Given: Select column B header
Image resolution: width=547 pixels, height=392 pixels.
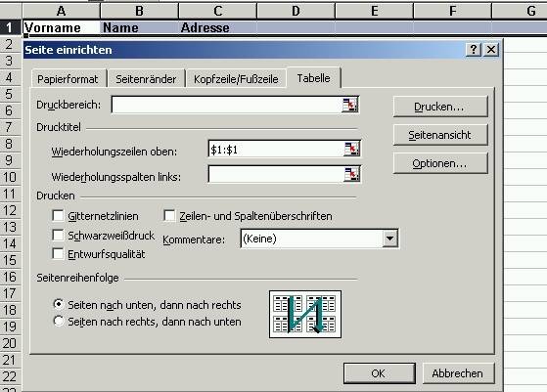Looking at the screenshot, I should [x=139, y=11].
